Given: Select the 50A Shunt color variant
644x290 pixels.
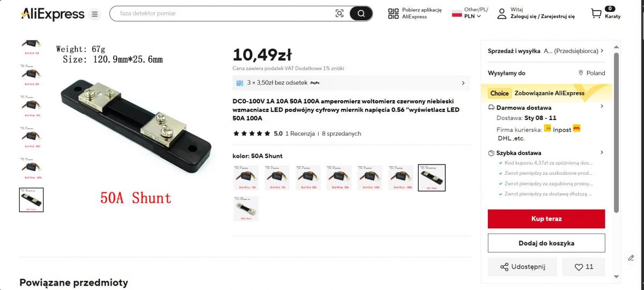Looking at the screenshot, I should [431, 177].
